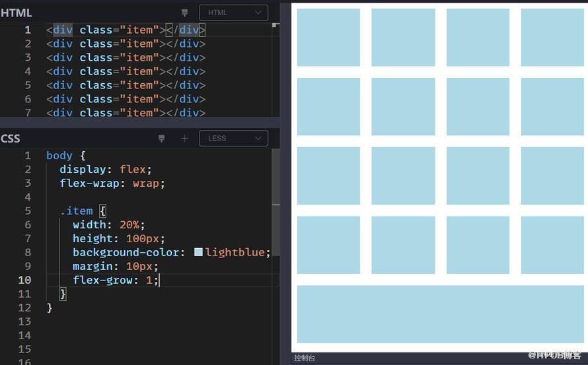Click CSS line number 10 in gutter
The image size is (588, 365).
pyautogui.click(x=24, y=281)
